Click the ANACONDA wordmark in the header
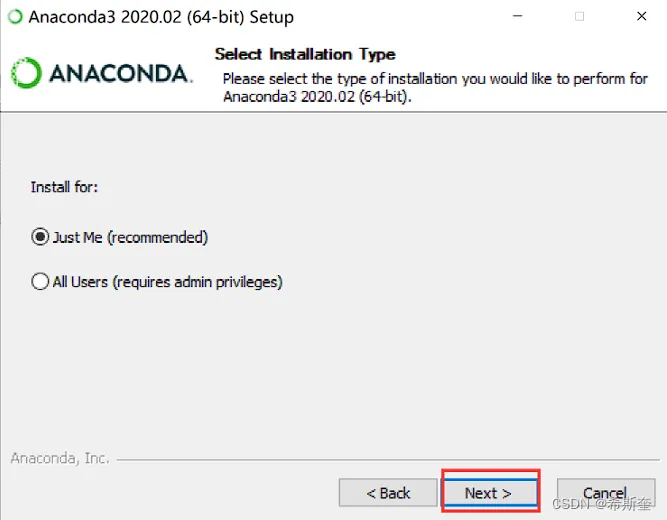Image resolution: width=667 pixels, height=520 pixels. (121, 74)
